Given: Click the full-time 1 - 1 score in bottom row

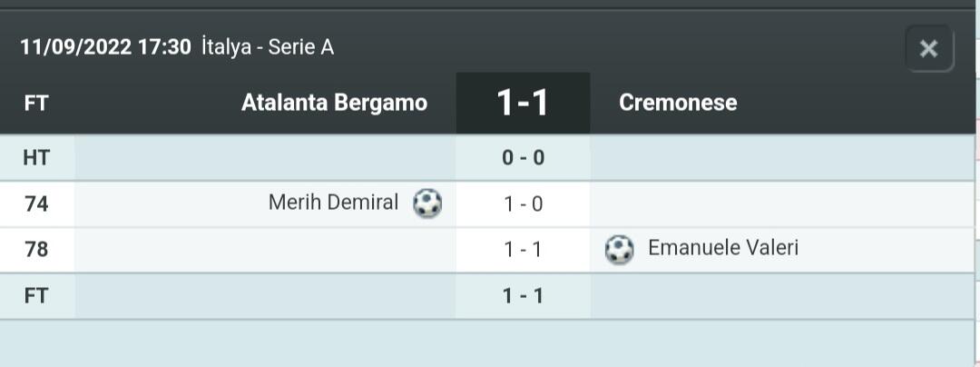Looking at the screenshot, I should click(x=523, y=296).
